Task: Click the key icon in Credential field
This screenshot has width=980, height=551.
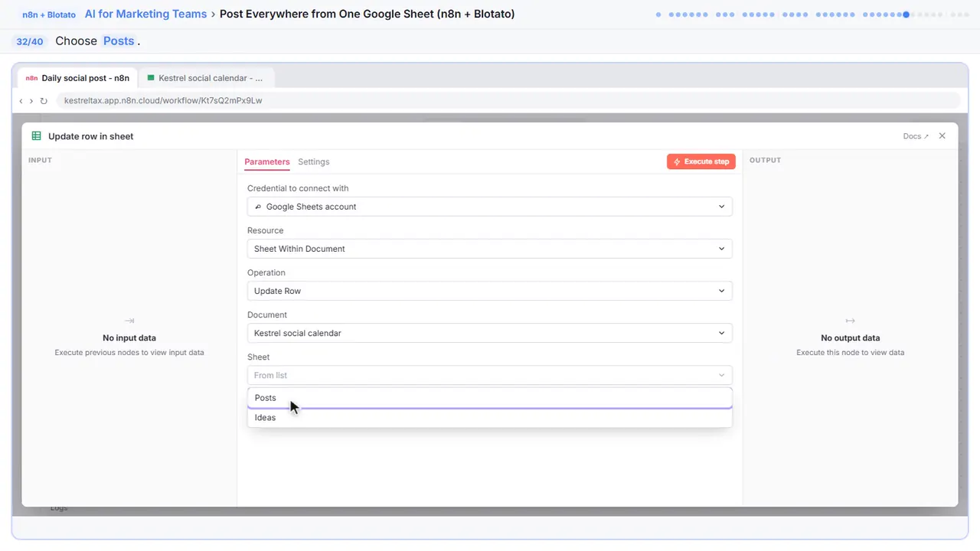Action: [258, 207]
